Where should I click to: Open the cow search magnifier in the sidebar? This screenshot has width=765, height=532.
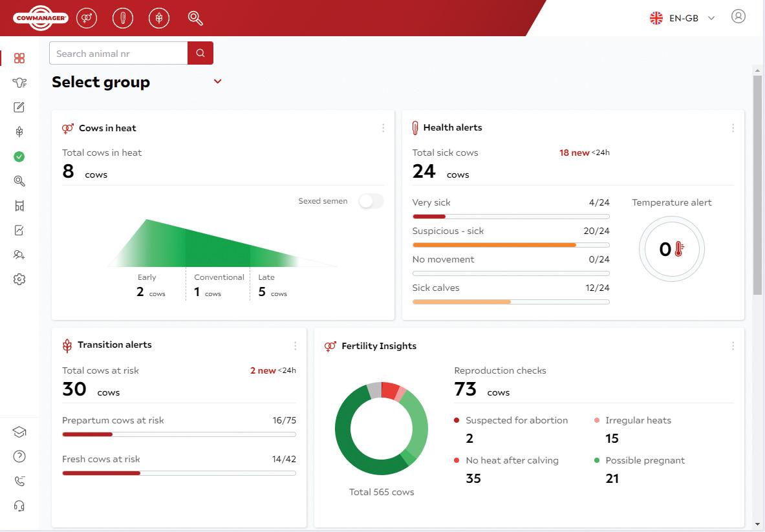coord(19,181)
